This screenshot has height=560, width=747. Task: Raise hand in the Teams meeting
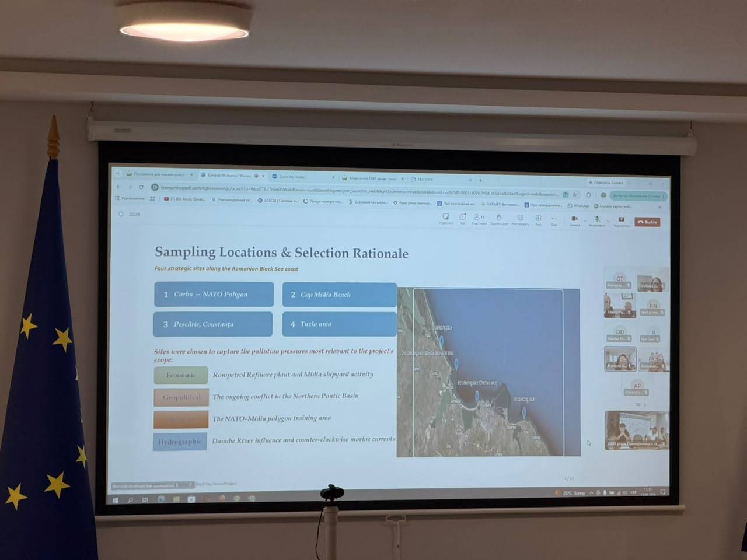tap(499, 219)
